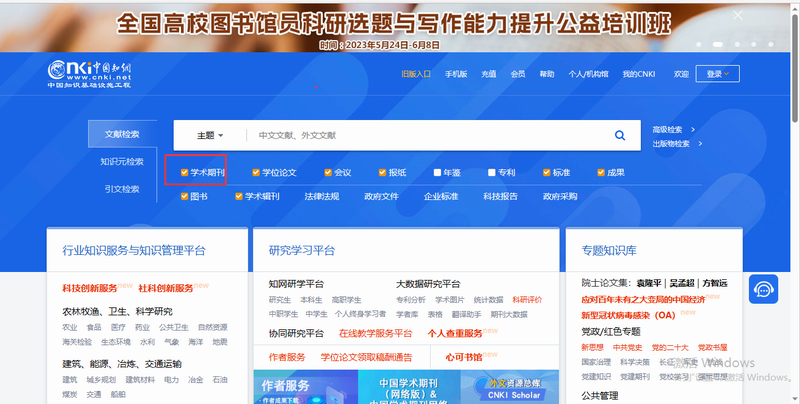Open 个人查重服务 link

point(455,333)
